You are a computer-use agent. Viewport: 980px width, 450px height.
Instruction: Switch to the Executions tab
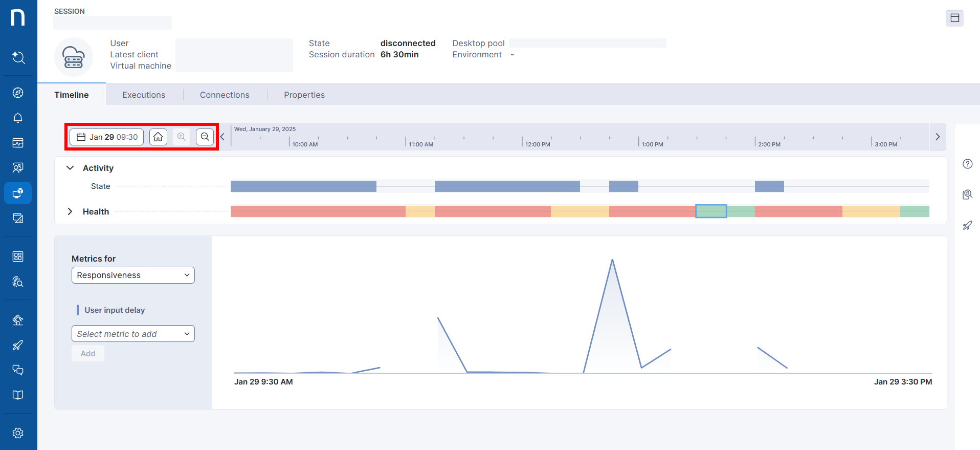coord(144,95)
